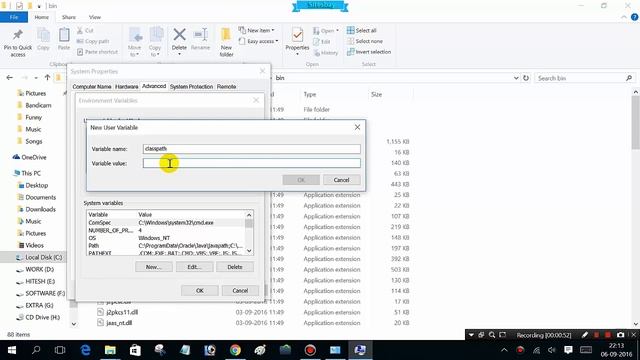The image size is (640, 360).
Task: Open Microsoft Edge from taskbar
Action: click(x=85, y=350)
